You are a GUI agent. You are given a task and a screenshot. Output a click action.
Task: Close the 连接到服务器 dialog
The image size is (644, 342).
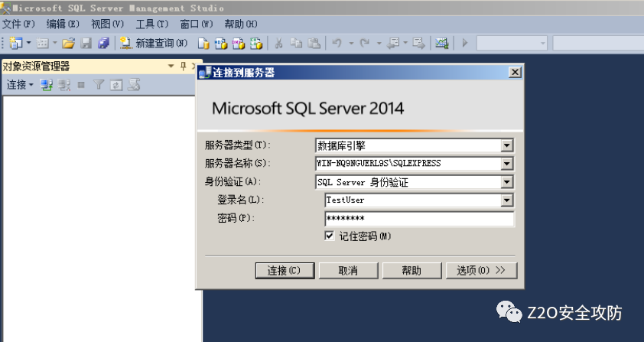pos(515,73)
